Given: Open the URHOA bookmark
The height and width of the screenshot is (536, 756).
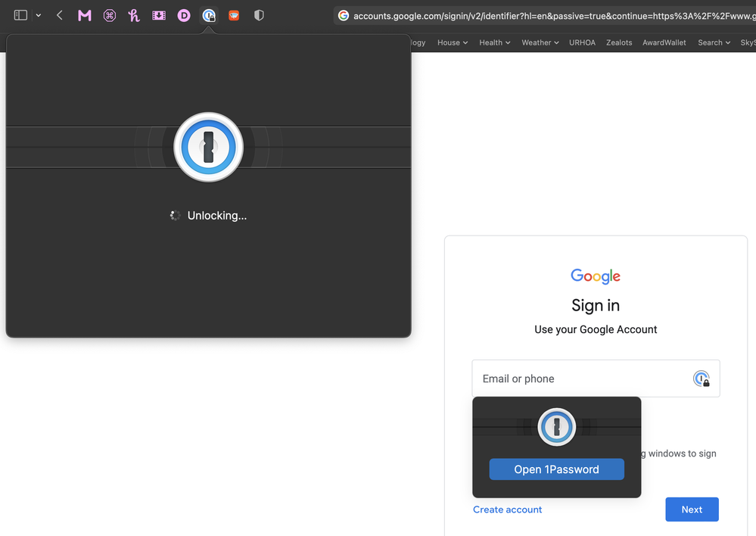Looking at the screenshot, I should (582, 42).
